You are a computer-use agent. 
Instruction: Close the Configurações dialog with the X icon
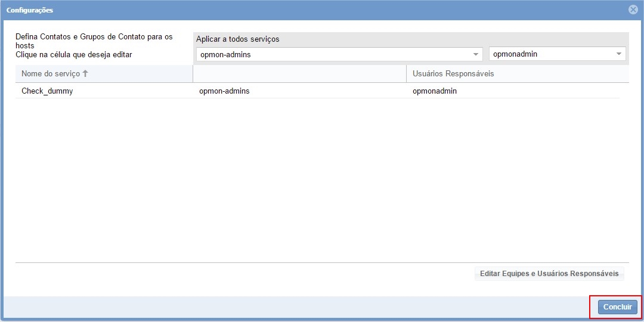633,10
